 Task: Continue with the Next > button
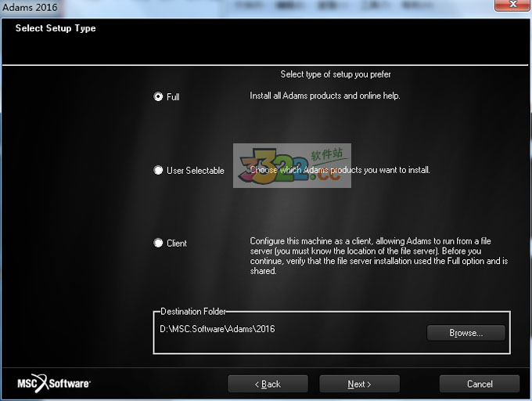[x=359, y=384]
